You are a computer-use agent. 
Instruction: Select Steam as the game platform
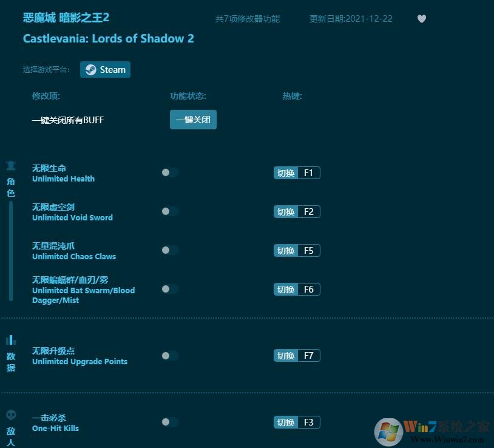tap(105, 69)
